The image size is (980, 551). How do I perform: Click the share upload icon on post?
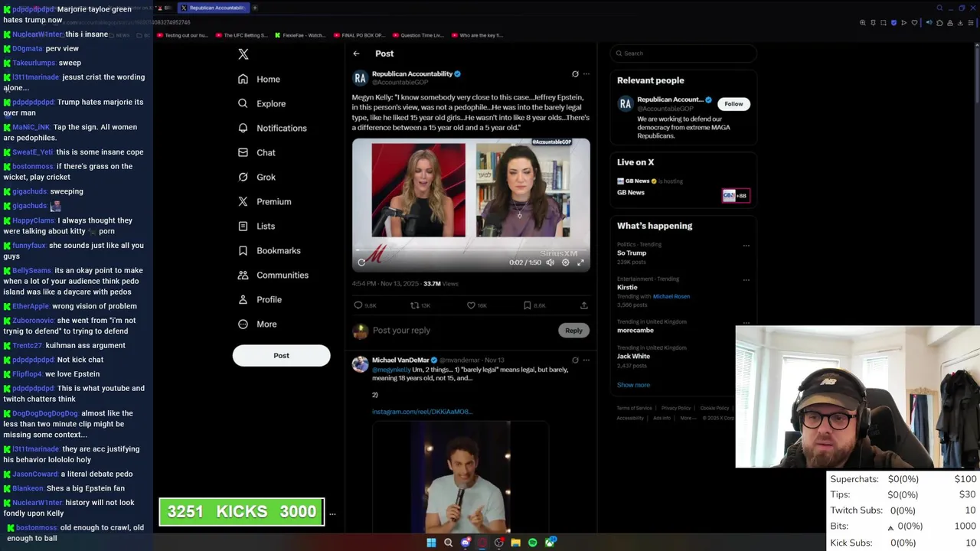coord(583,305)
